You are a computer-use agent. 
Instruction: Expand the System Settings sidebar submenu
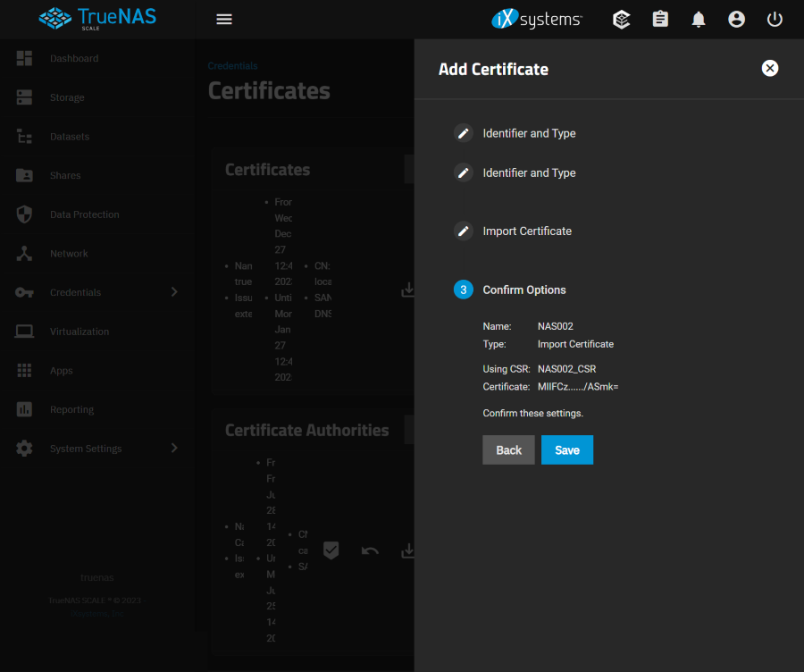[x=173, y=449]
